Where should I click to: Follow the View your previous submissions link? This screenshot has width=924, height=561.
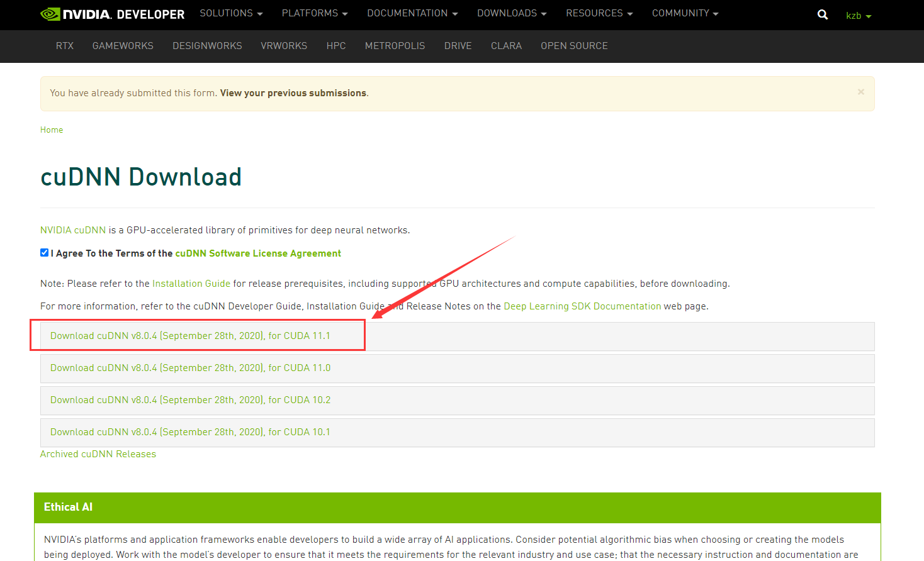coord(293,93)
